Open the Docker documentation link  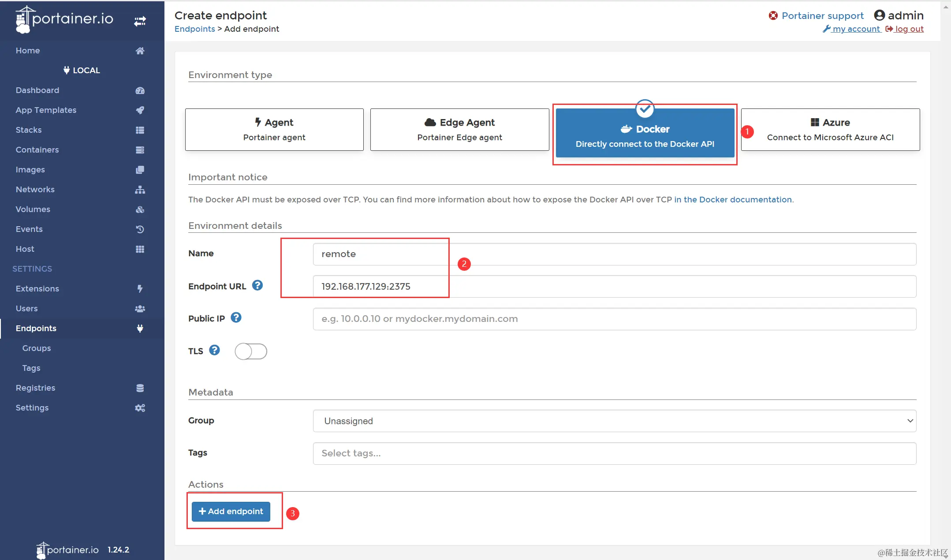[733, 199]
